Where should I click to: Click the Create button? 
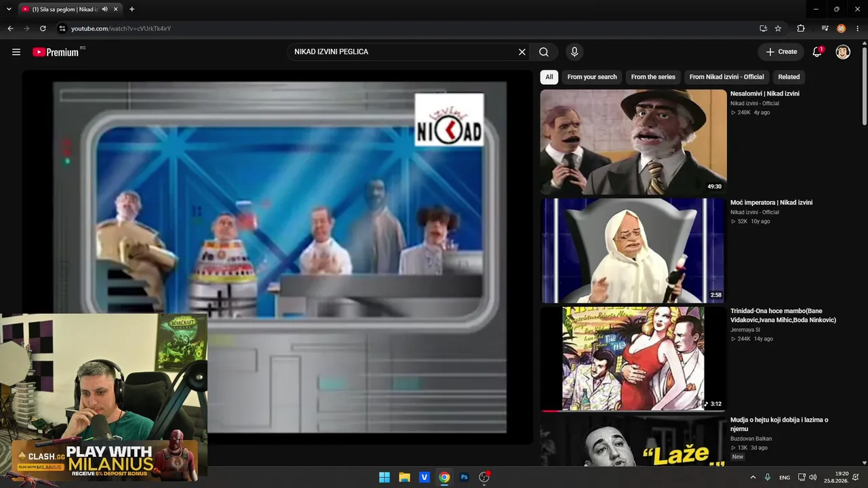[781, 52]
